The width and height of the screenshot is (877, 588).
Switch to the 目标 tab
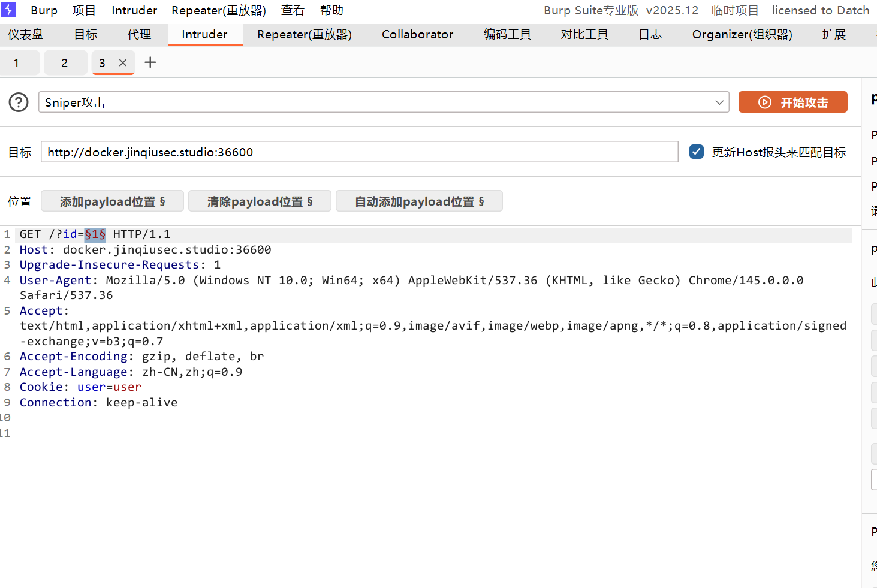click(x=86, y=34)
